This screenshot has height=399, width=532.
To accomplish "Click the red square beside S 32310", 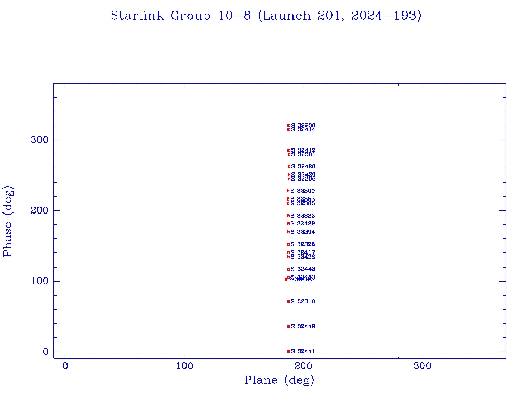I will click(288, 301).
